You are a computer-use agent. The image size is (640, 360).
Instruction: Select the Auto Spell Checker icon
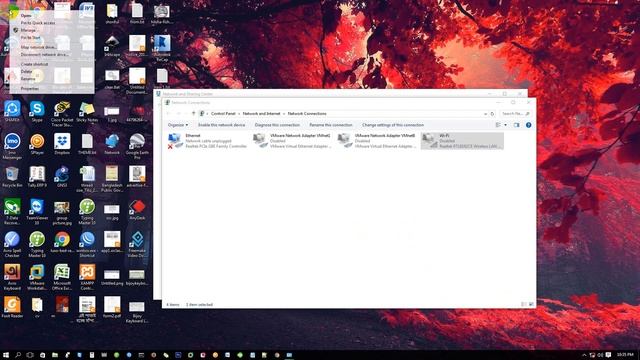point(12,244)
